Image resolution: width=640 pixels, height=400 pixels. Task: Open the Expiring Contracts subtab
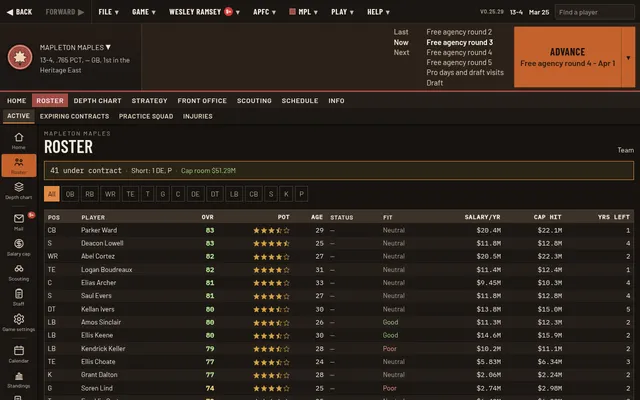74,116
